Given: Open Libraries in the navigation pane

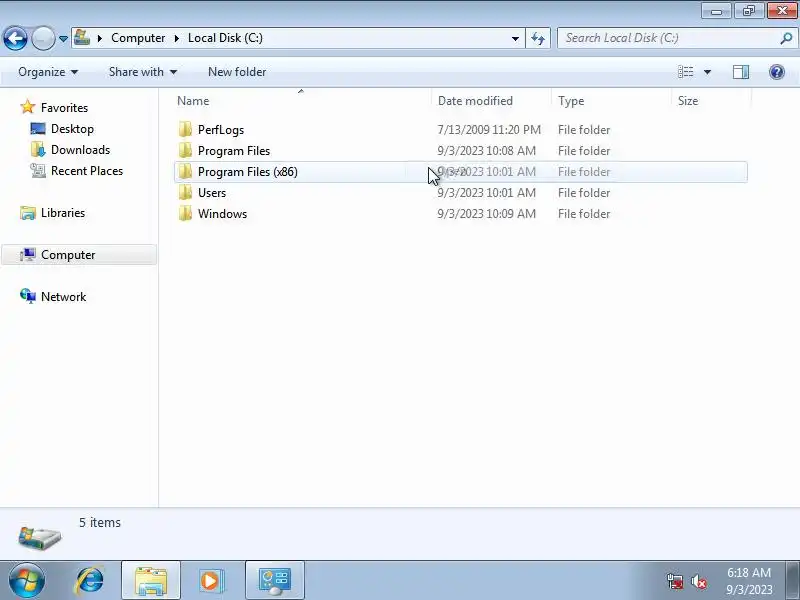Looking at the screenshot, I should coord(63,212).
